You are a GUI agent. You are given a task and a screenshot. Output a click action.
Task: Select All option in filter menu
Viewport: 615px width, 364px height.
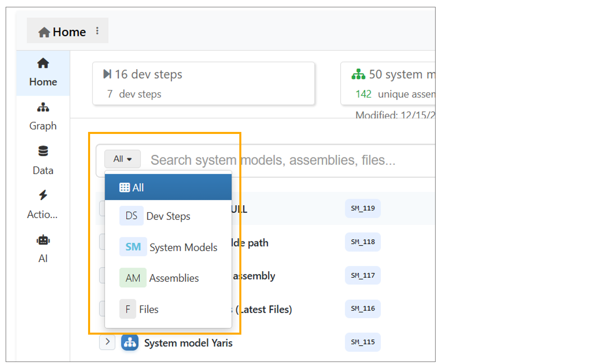(168, 187)
